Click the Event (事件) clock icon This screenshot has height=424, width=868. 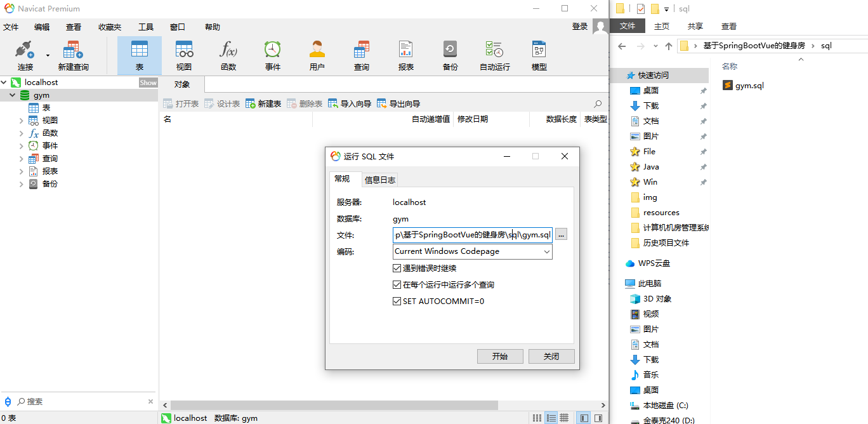(x=273, y=50)
